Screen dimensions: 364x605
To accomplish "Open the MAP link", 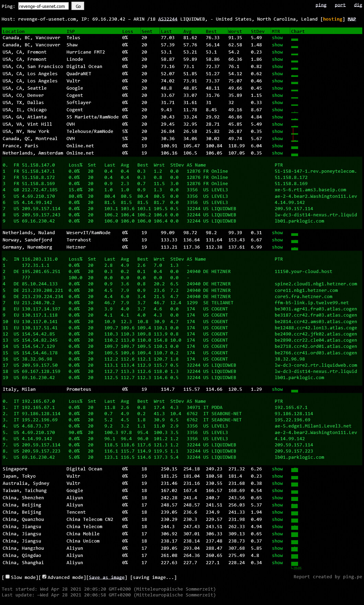I will (352, 19).
